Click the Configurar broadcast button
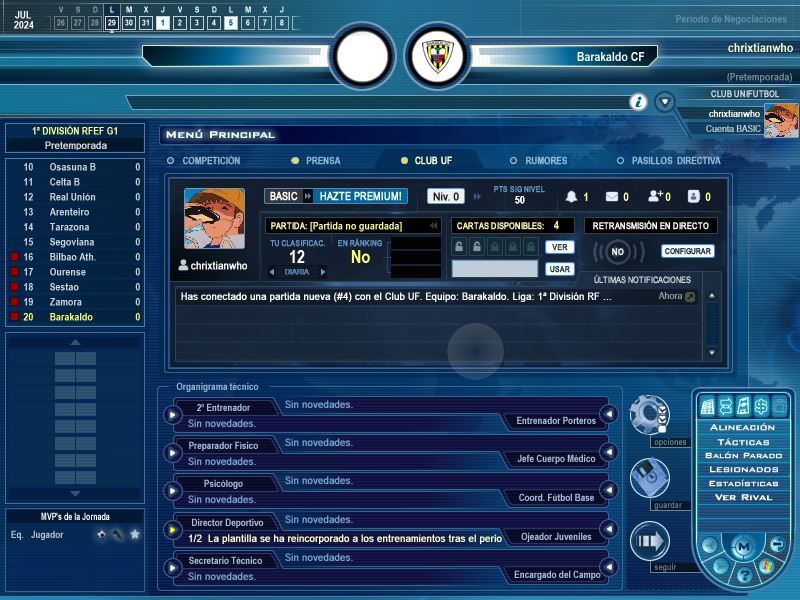This screenshot has width=800, height=600. 688,251
